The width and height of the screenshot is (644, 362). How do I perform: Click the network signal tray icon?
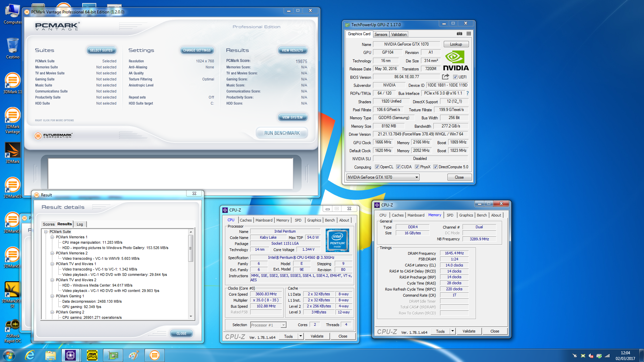[x=607, y=356]
